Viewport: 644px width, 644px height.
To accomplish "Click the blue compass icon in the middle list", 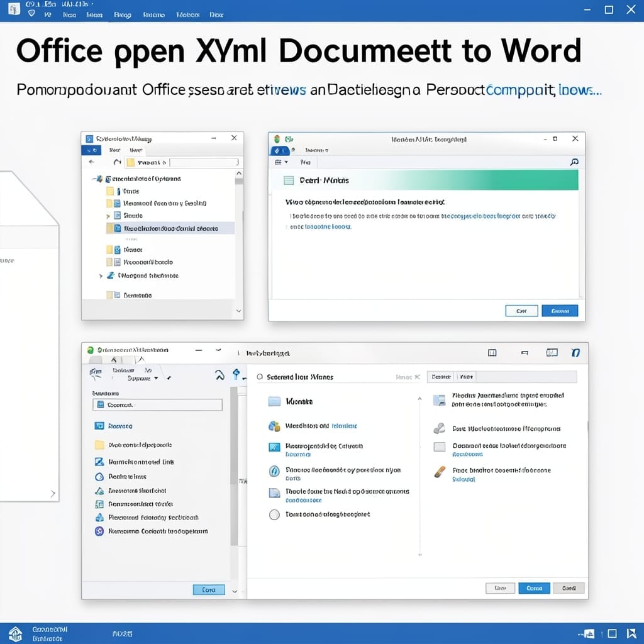I will coord(274,471).
